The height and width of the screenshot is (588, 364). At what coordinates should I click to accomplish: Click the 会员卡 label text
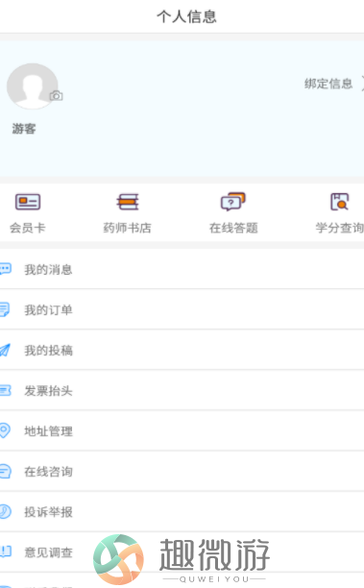tap(28, 228)
